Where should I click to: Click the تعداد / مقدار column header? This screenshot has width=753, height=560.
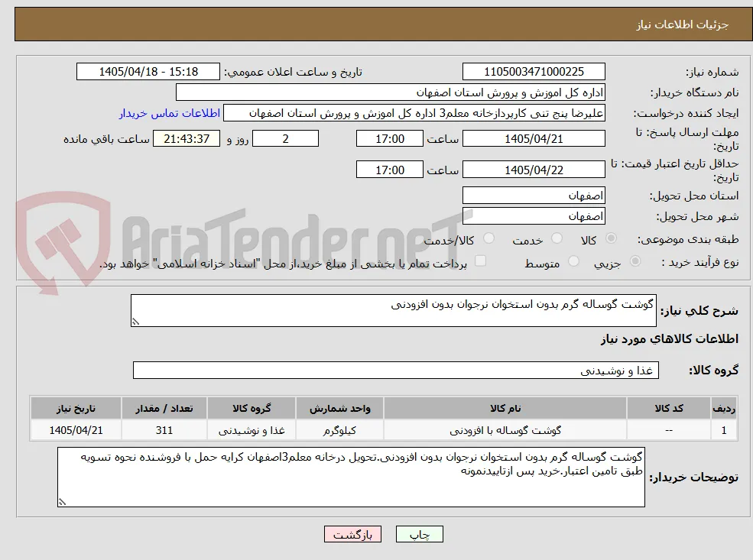(x=164, y=409)
